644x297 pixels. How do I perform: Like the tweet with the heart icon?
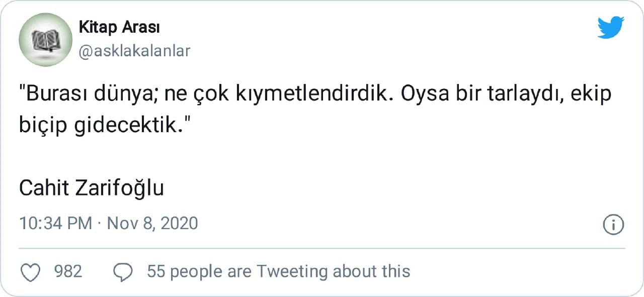point(32,272)
